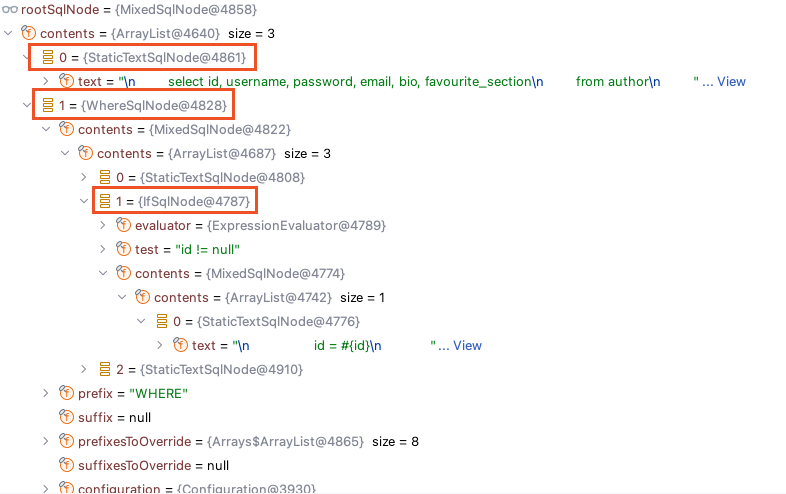Collapse contents ArrayList@4687

click(65, 153)
